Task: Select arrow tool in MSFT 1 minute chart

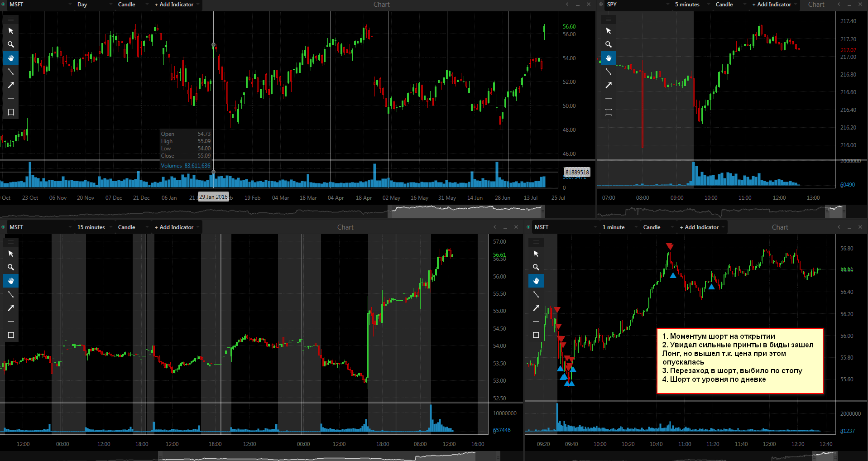Action: [536, 308]
